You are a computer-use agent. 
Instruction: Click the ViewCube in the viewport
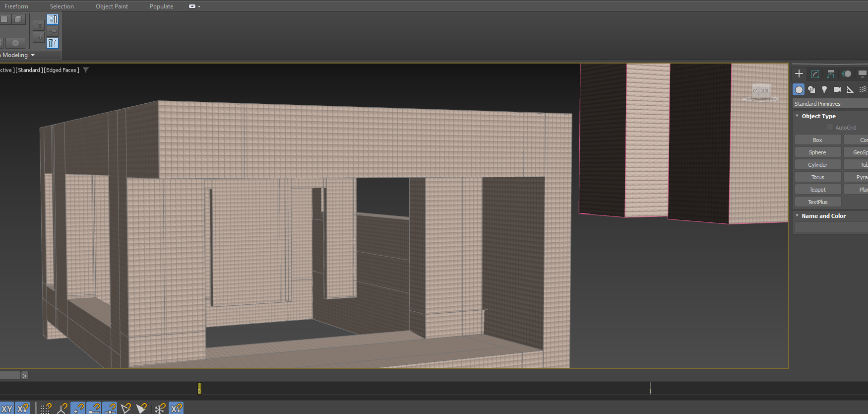760,92
